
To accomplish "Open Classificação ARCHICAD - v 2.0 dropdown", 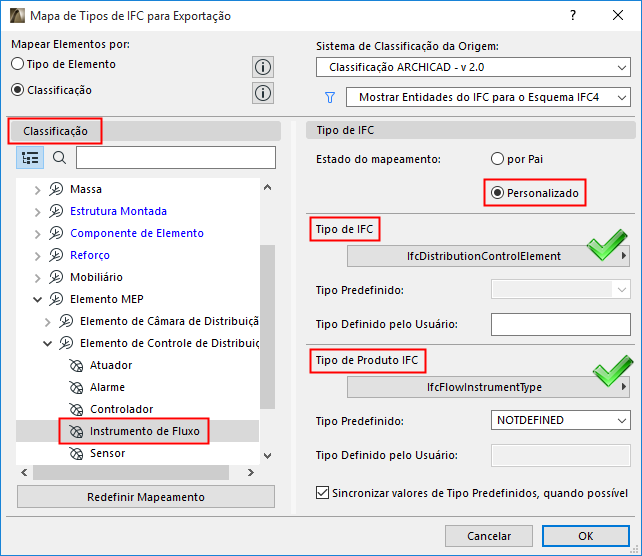I will tap(473, 67).
